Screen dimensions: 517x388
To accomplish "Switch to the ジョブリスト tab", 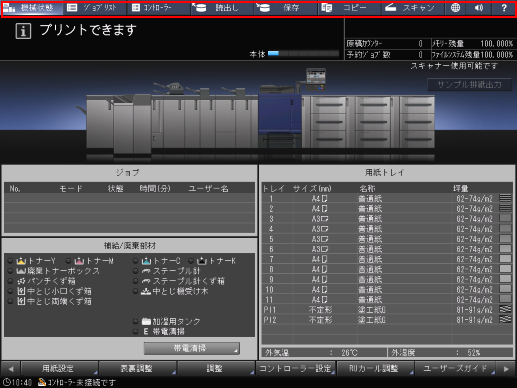I will click(x=95, y=8).
